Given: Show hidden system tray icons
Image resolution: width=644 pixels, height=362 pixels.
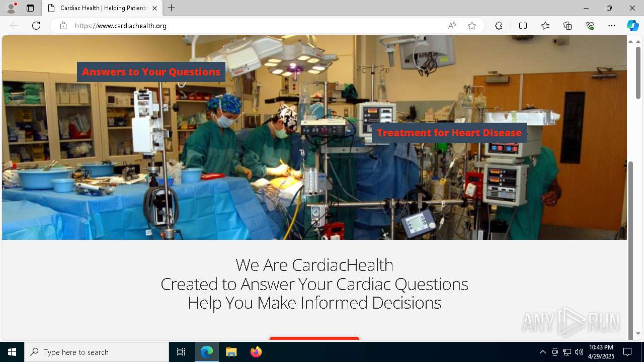Looking at the screenshot, I should pos(542,352).
